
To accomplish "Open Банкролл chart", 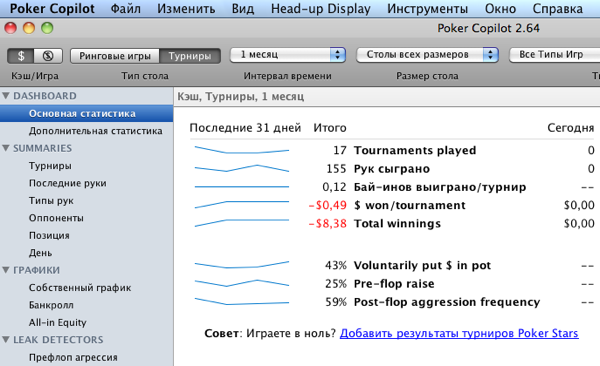I will (51, 305).
